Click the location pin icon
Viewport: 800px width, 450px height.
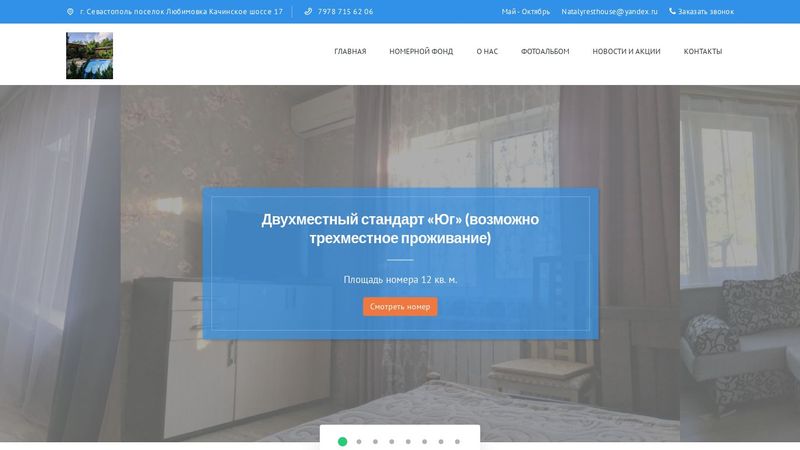coord(70,12)
